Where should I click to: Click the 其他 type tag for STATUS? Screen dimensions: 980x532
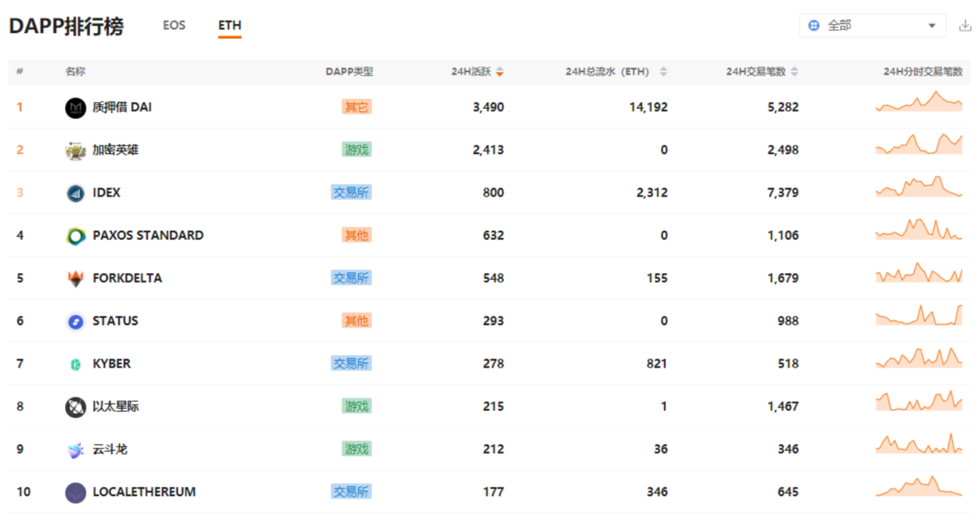coord(357,321)
